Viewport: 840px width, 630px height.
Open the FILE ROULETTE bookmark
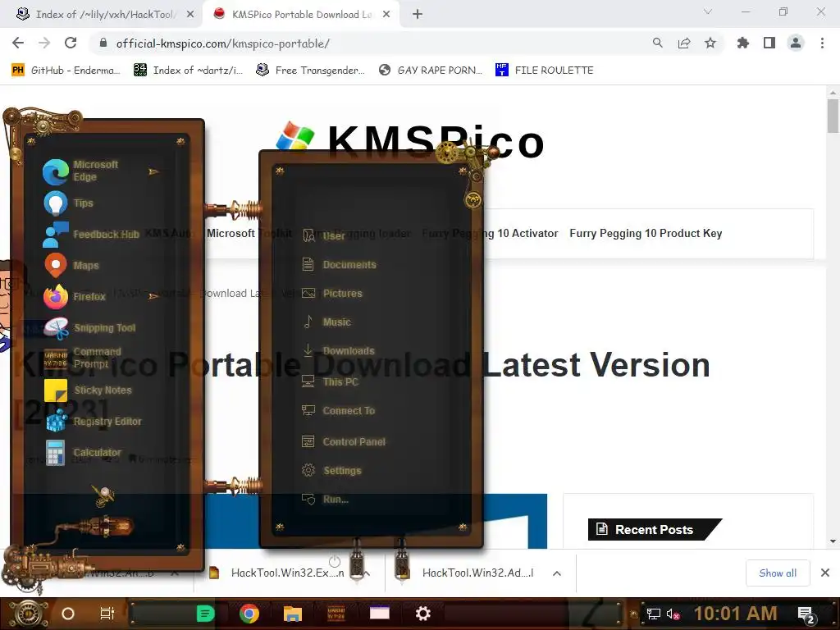click(545, 71)
